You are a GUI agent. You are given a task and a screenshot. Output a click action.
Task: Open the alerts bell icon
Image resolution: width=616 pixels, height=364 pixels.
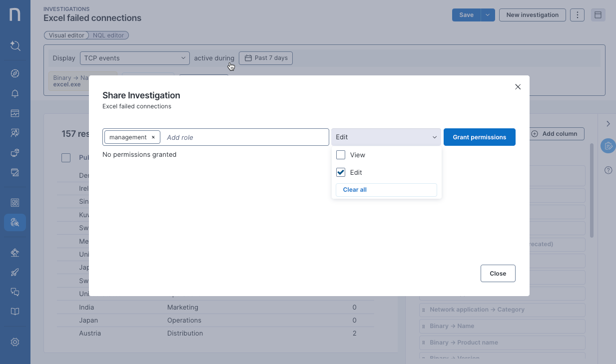[15, 94]
